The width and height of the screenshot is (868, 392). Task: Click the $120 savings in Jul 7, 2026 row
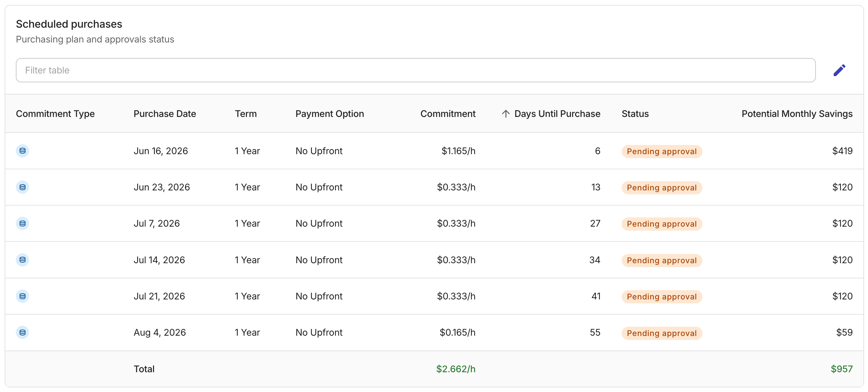click(842, 223)
